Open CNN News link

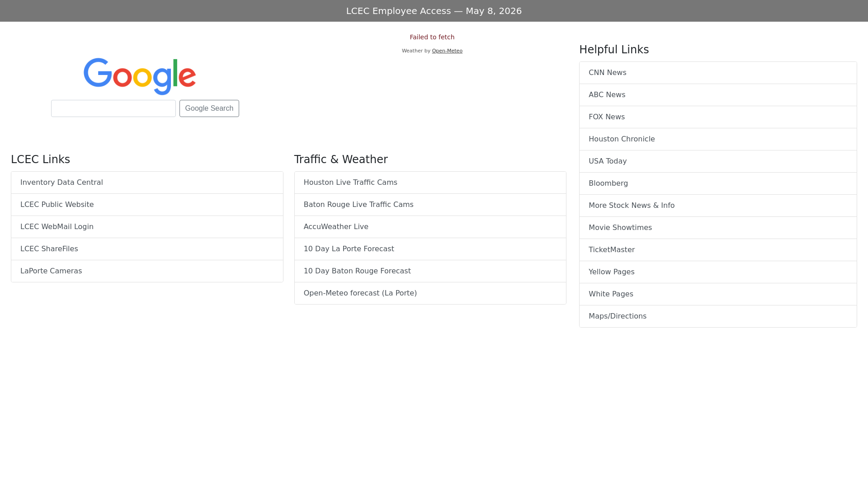[x=718, y=73]
